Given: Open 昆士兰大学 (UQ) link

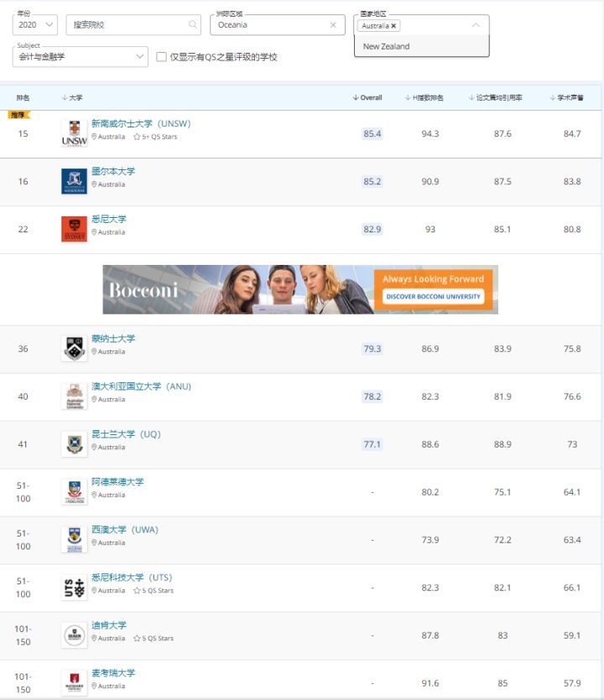Looking at the screenshot, I should click(x=126, y=434).
